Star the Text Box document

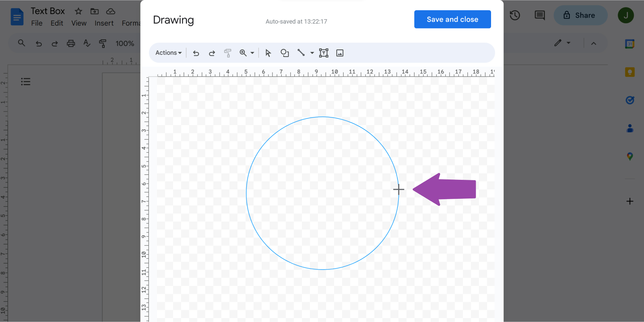pyautogui.click(x=78, y=11)
